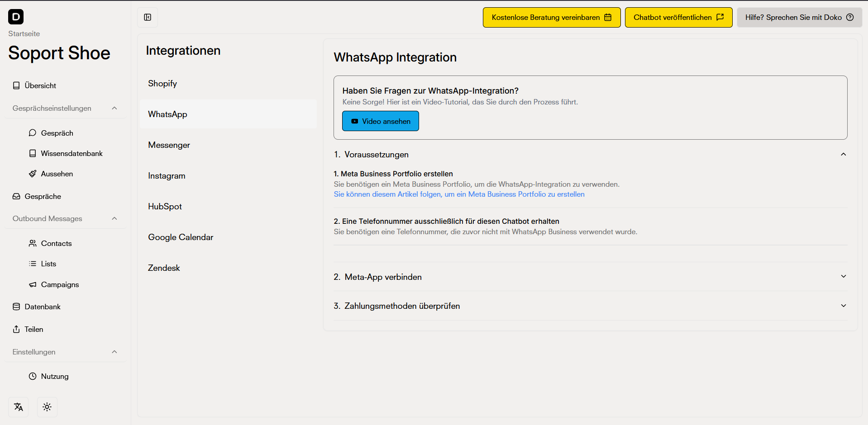Open the Zendesk integration tab
868x425 pixels.
[164, 268]
